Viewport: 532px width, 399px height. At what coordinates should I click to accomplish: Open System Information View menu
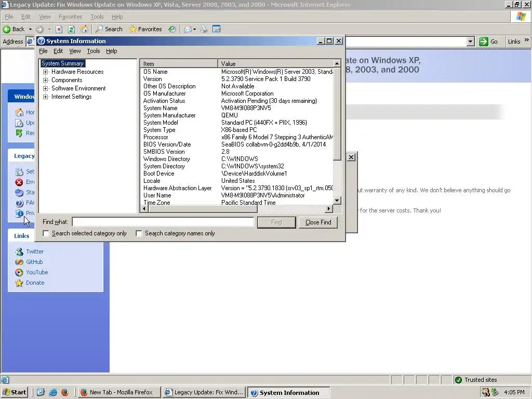(75, 51)
